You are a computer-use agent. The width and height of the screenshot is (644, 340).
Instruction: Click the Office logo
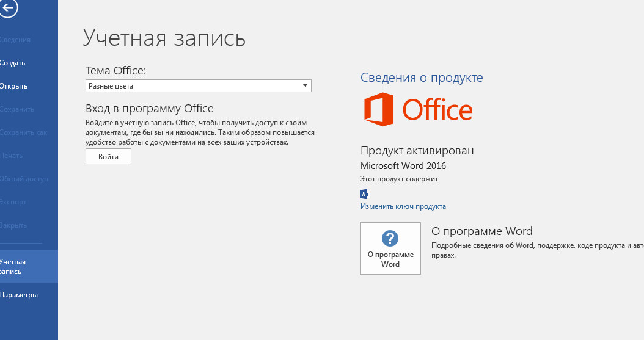(418, 109)
